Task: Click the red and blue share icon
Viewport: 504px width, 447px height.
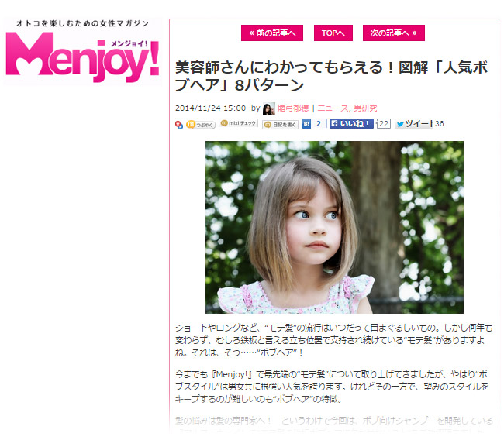Action: coord(179,125)
